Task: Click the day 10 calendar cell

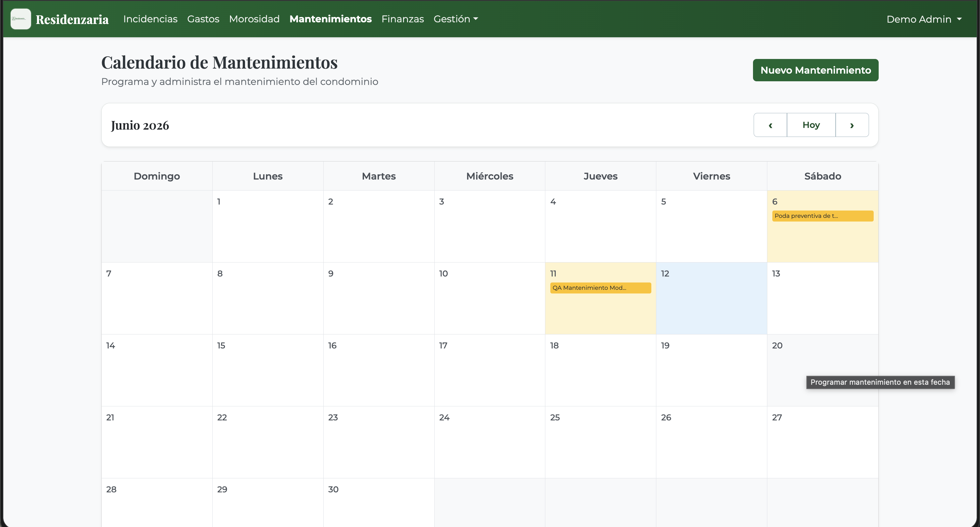Action: [490, 298]
